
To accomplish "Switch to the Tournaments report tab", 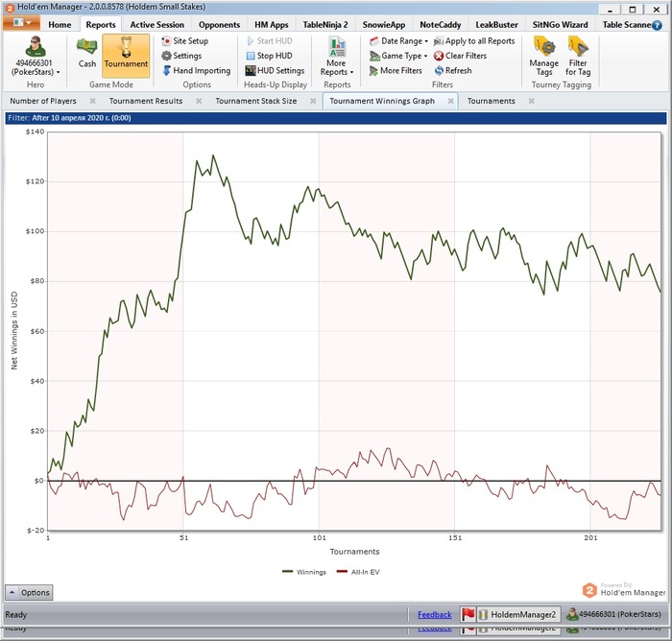I will pyautogui.click(x=492, y=101).
